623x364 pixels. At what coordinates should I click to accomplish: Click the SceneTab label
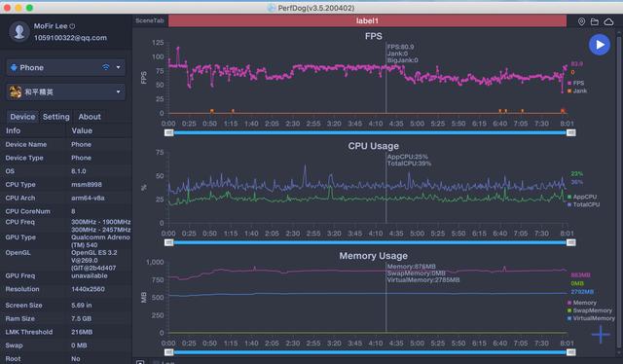pyautogui.click(x=149, y=20)
